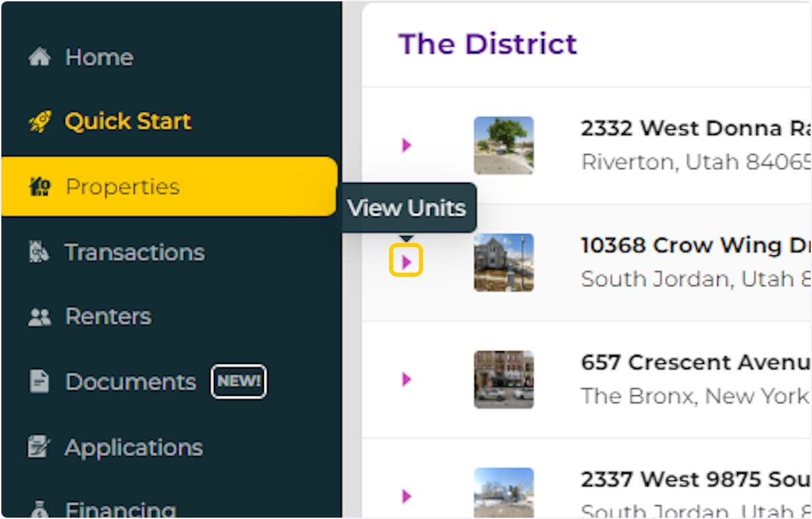The image size is (812, 519).
Task: Expand units for 2332 West Donna Ra property
Action: (x=406, y=145)
